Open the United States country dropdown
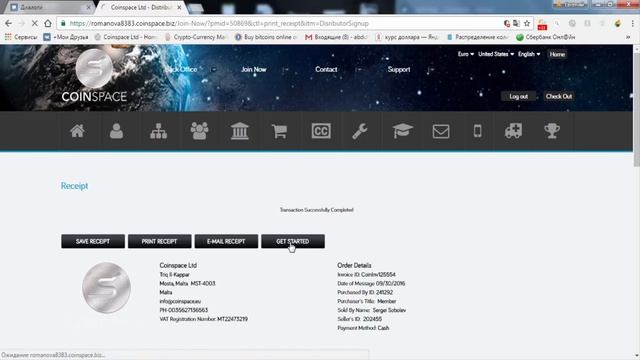Viewport: 640px width, 360px height. pyautogui.click(x=496, y=54)
